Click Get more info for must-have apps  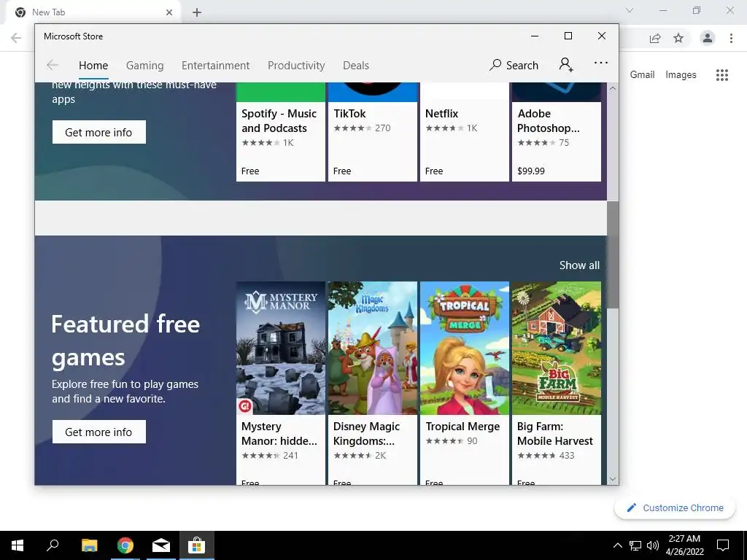pyautogui.click(x=99, y=133)
